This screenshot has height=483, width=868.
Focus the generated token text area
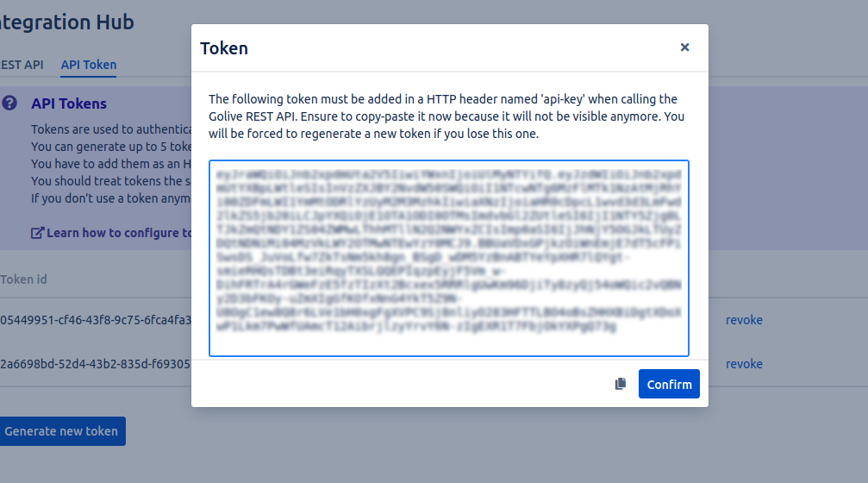coord(448,258)
